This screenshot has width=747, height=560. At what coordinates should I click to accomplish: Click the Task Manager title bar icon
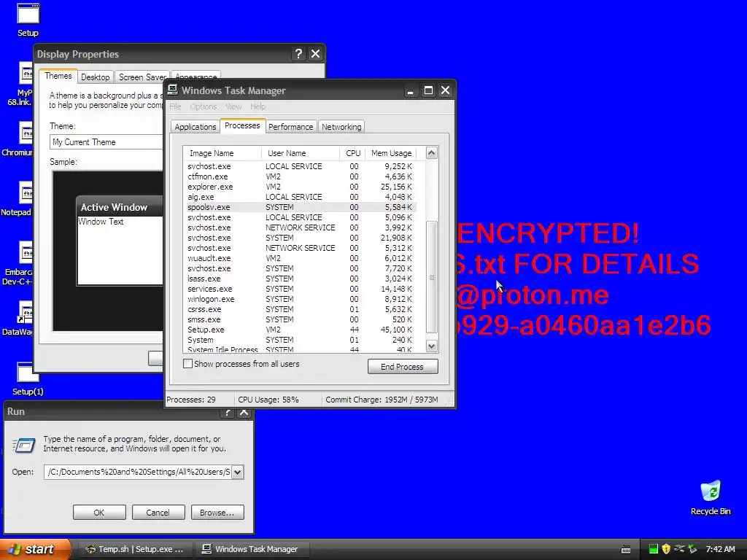point(172,90)
